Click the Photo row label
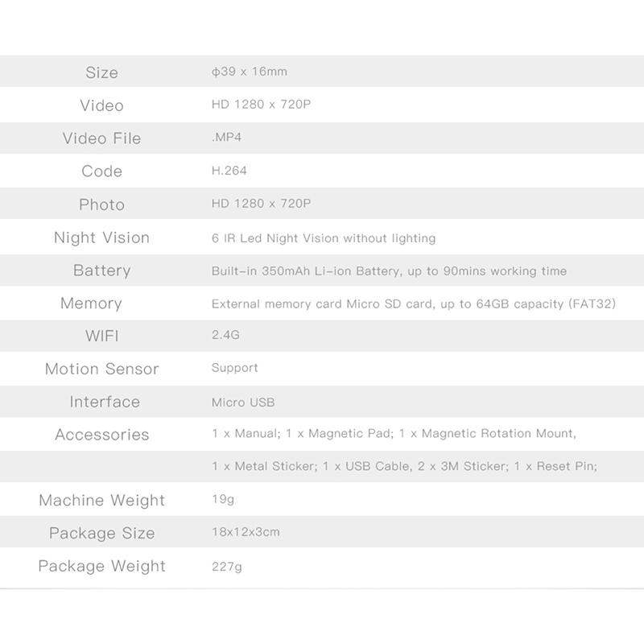Image resolution: width=644 pixels, height=644 pixels. [101, 204]
